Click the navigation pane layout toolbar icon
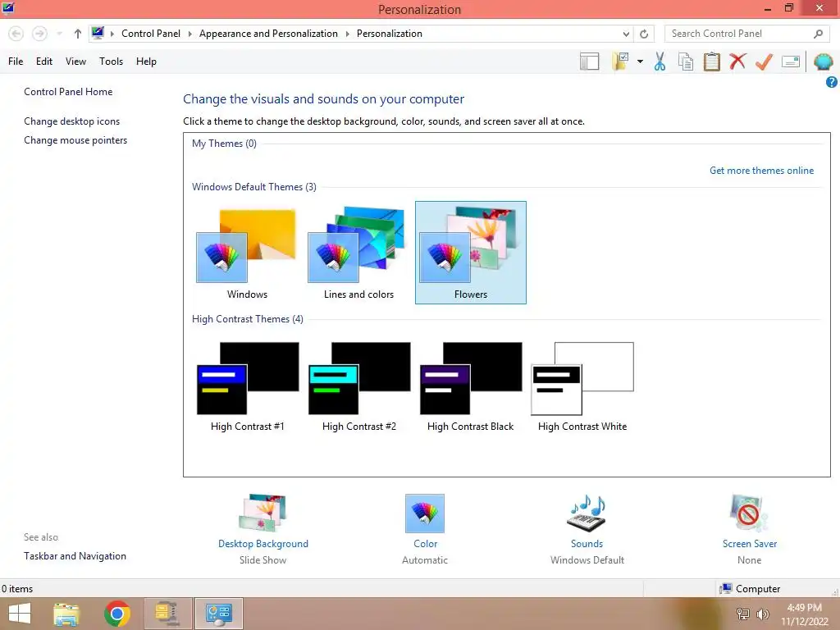 [x=589, y=62]
